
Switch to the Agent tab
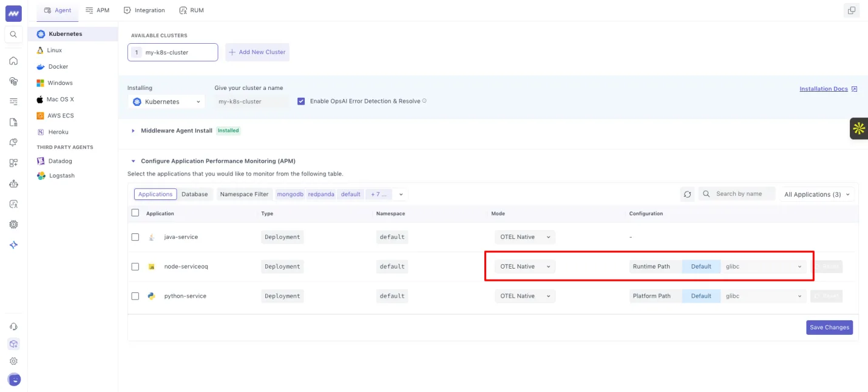point(58,10)
